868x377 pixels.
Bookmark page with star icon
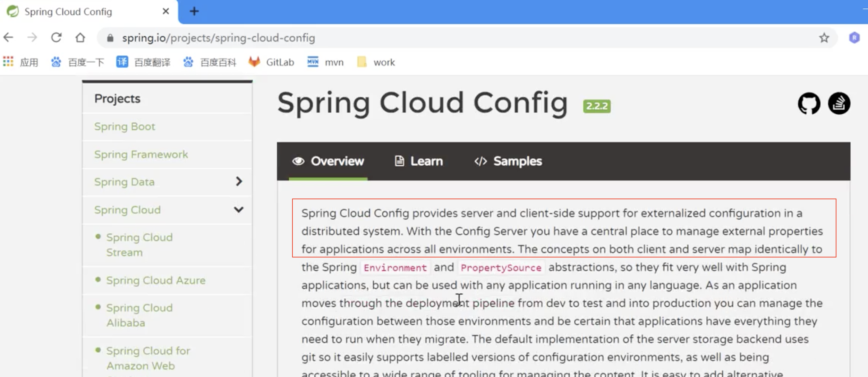click(x=824, y=37)
